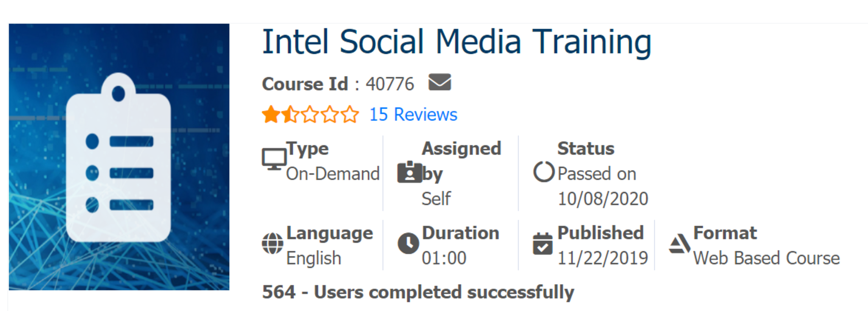Screen dimensions: 868x311
Task: Click the On-Demand type value
Action: [333, 174]
